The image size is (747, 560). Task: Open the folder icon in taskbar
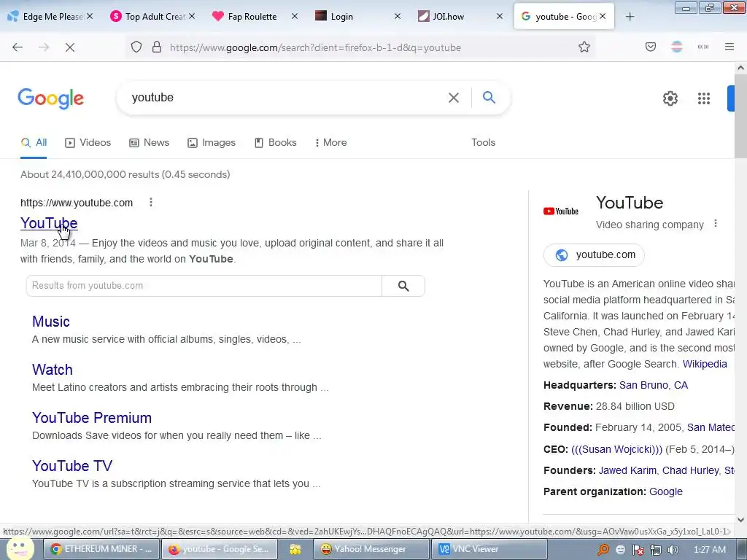295,550
